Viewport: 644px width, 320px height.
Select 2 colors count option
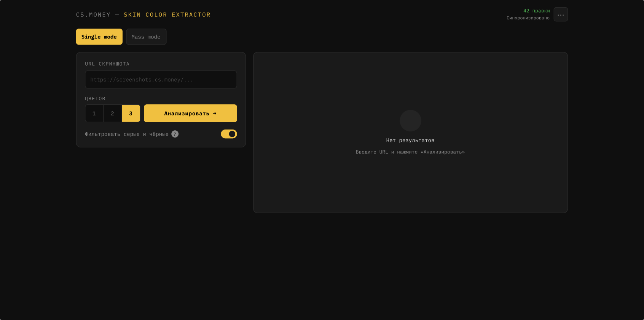point(112,114)
